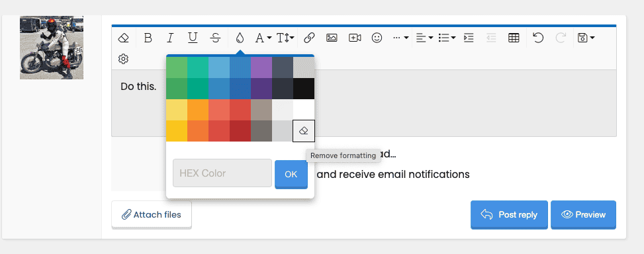Open the Smilies emoji picker
Viewport: 644px width, 254px height.
(x=377, y=38)
